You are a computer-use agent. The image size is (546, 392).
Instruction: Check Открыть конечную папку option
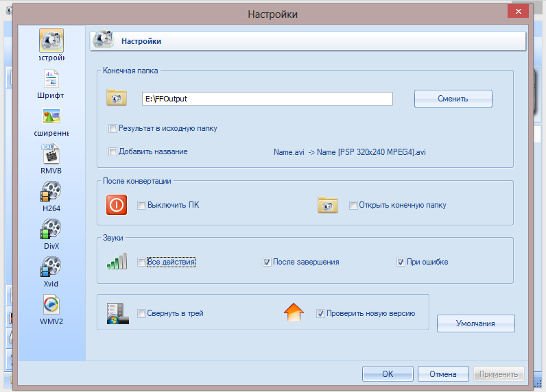coord(353,205)
